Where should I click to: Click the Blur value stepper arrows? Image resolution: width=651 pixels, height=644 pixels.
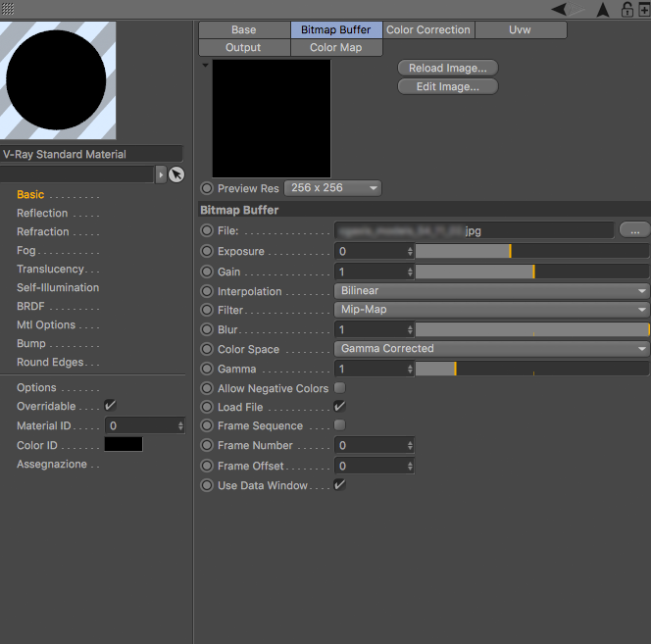pyautogui.click(x=410, y=329)
